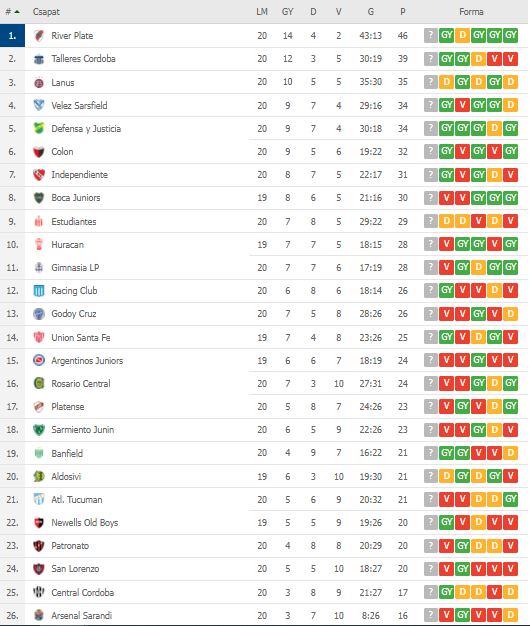Image resolution: width=530 pixels, height=626 pixels.
Task: Sort standings by the GY wins column
Action: [287, 12]
